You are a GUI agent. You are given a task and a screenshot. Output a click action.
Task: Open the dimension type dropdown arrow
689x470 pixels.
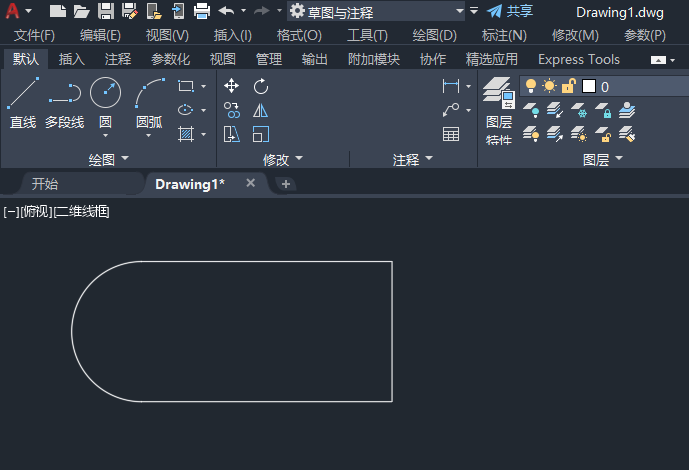point(468,87)
